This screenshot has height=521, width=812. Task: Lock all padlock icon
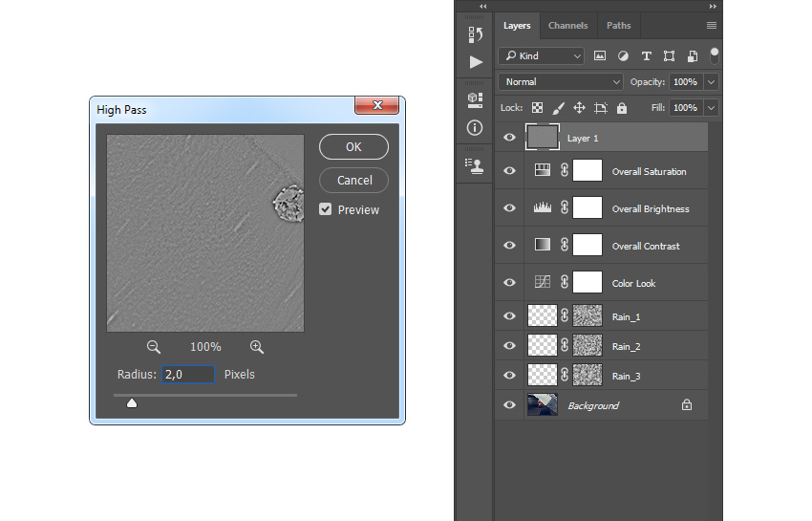[622, 108]
